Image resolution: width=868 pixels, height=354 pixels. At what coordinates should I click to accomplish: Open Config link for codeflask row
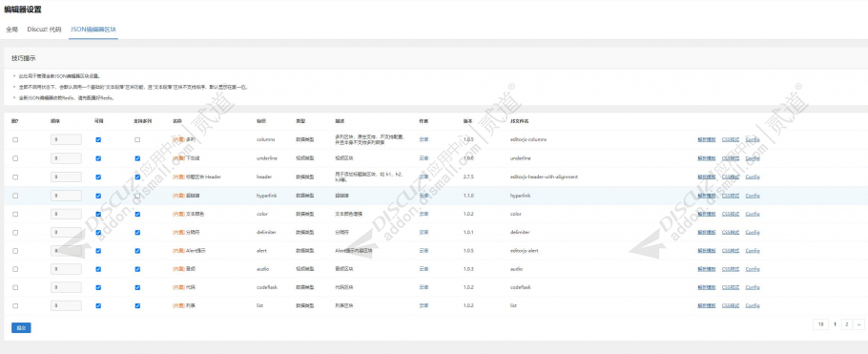coord(753,287)
